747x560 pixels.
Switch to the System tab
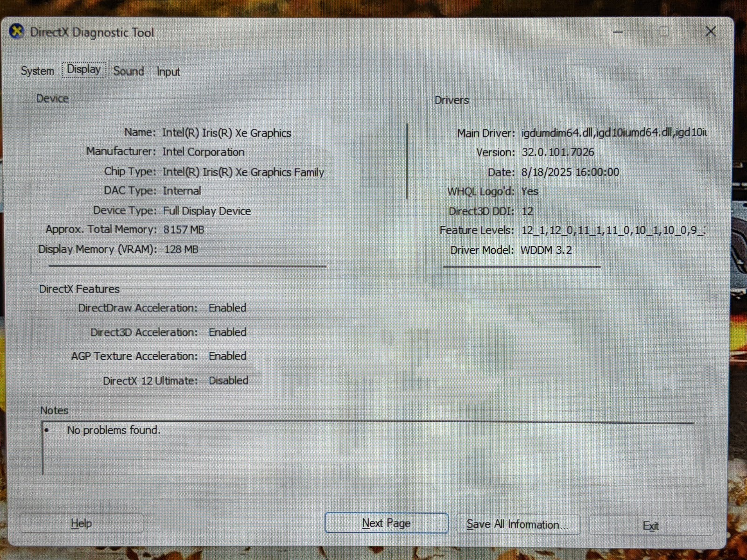pos(37,71)
